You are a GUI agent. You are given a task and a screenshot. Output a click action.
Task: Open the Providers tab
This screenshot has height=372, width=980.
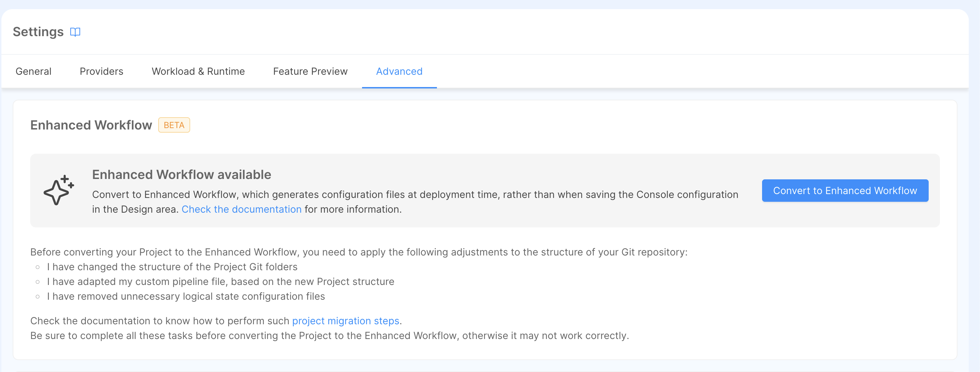(x=102, y=72)
